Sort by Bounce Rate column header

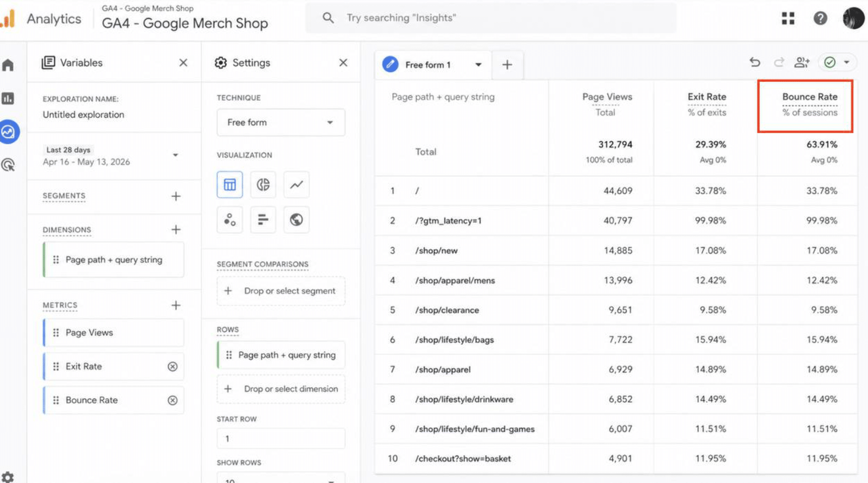point(810,97)
